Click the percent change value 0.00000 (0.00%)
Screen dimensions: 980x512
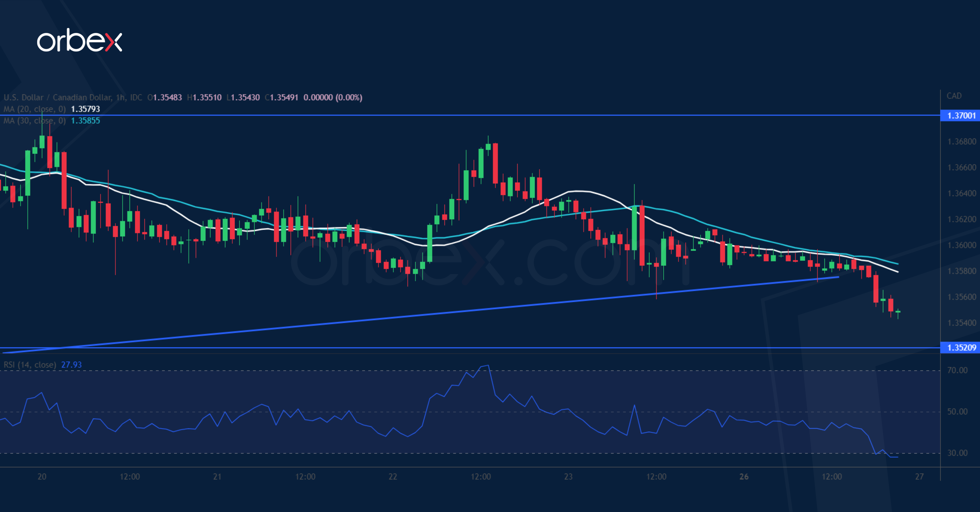[x=333, y=97]
